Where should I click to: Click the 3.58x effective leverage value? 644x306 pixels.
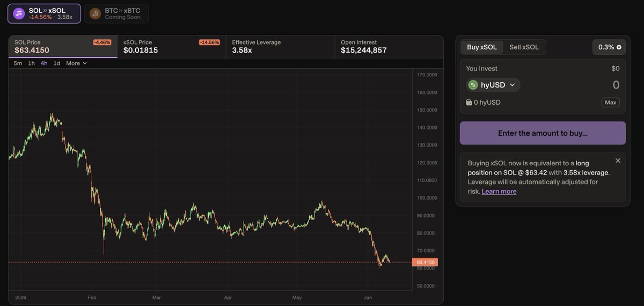pyautogui.click(x=242, y=50)
